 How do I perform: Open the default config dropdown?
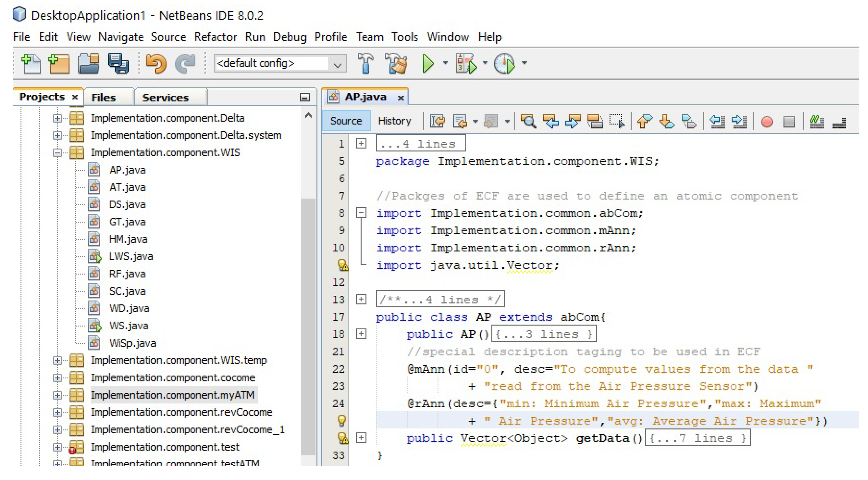click(337, 64)
